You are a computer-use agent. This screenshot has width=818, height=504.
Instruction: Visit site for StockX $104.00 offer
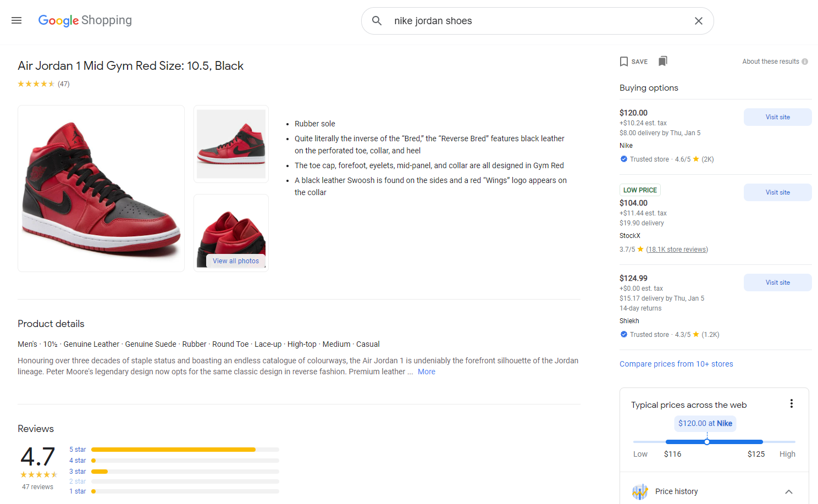[777, 192]
